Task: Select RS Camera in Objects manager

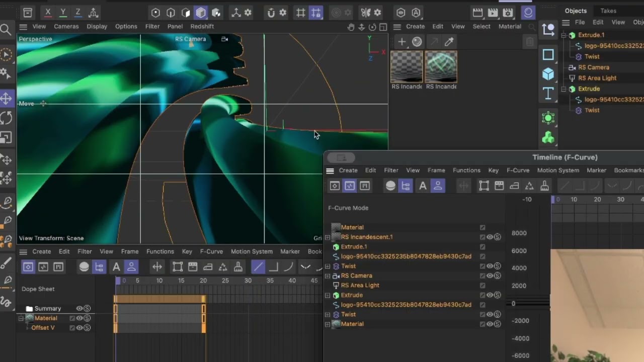Action: [594, 67]
